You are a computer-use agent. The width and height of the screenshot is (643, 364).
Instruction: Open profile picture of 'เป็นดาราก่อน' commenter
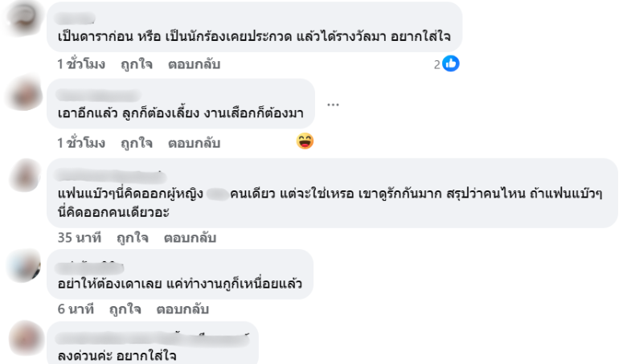pos(24,18)
